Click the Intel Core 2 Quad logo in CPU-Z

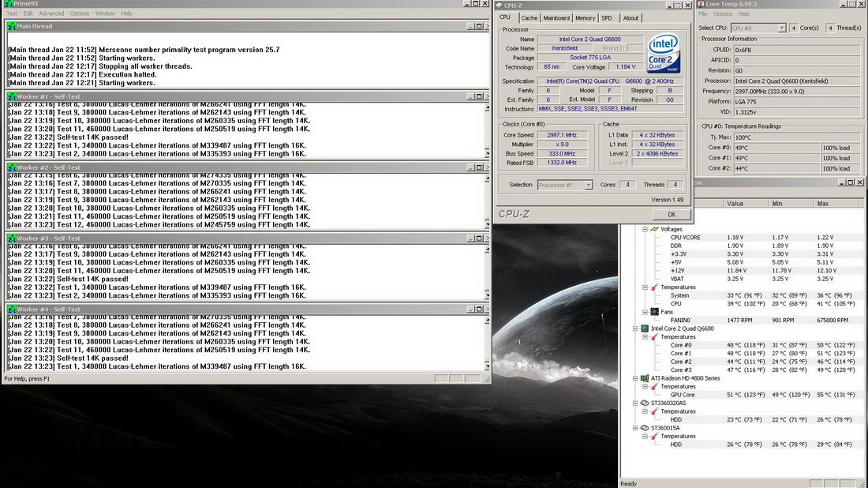pos(663,54)
